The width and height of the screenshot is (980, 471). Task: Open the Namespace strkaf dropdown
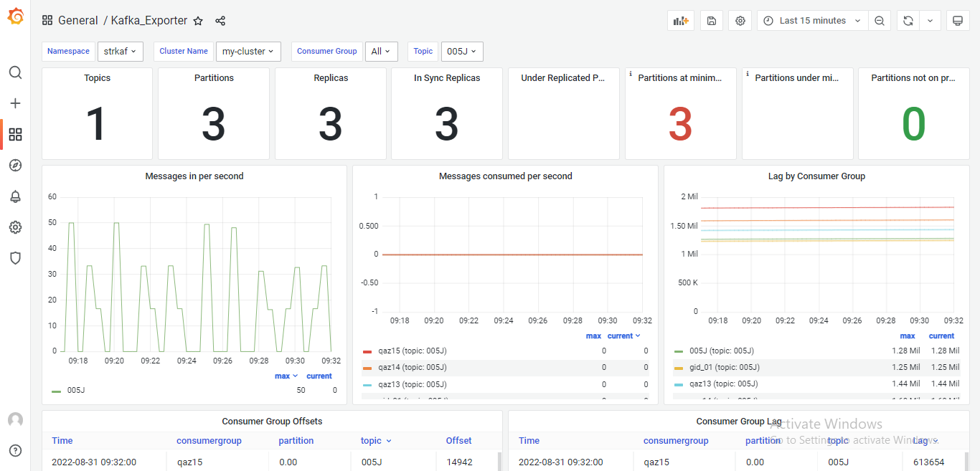tap(121, 51)
